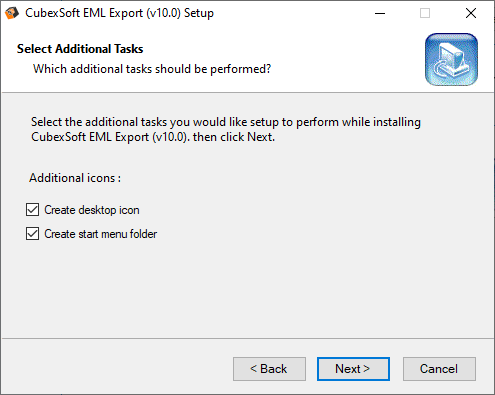Uncheck the Create desktop icon checkbox
Screen dimensions: 495x395
pos(32,210)
